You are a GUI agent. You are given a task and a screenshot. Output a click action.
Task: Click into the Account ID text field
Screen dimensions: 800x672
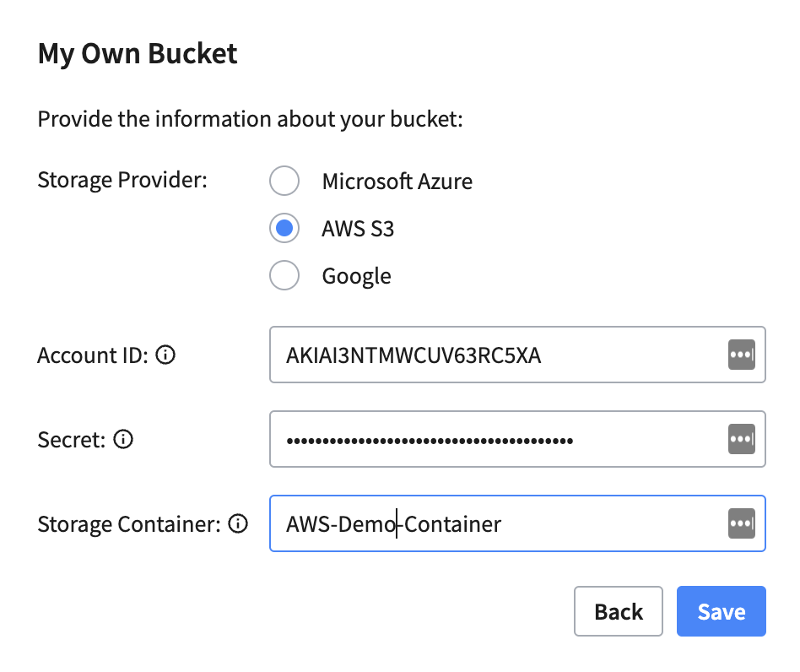click(x=498, y=355)
